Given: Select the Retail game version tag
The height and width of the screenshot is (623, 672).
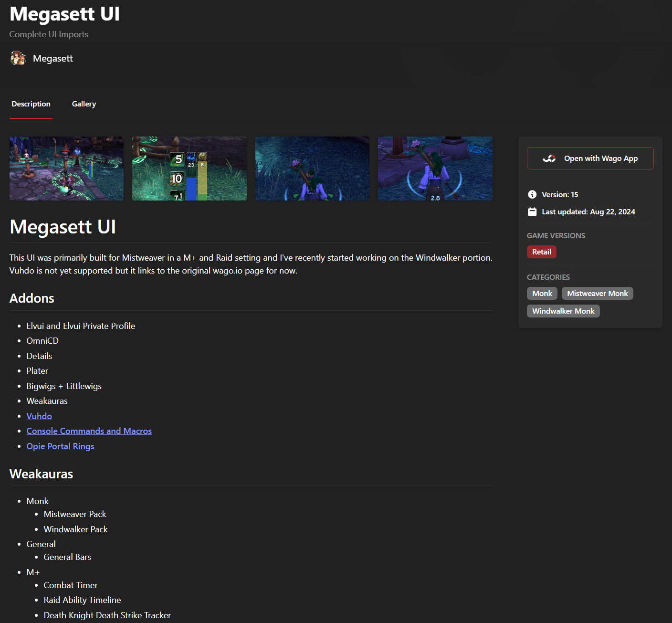Looking at the screenshot, I should 542,252.
